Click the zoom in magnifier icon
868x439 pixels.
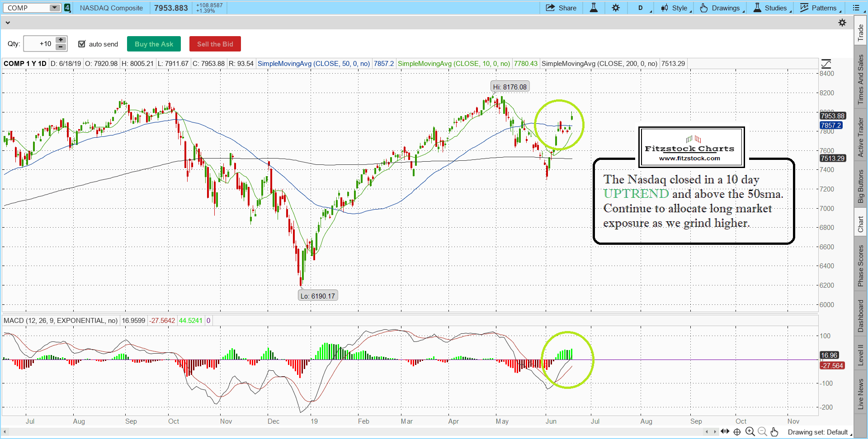point(750,432)
